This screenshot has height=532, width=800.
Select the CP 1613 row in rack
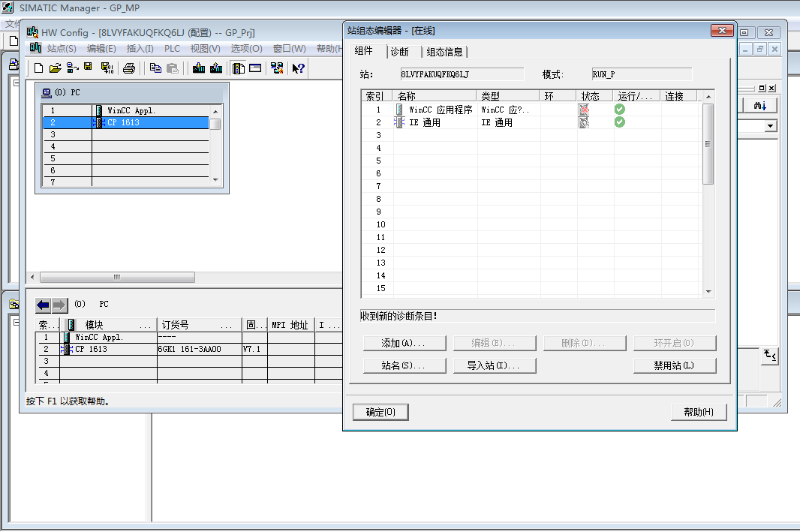click(125, 122)
